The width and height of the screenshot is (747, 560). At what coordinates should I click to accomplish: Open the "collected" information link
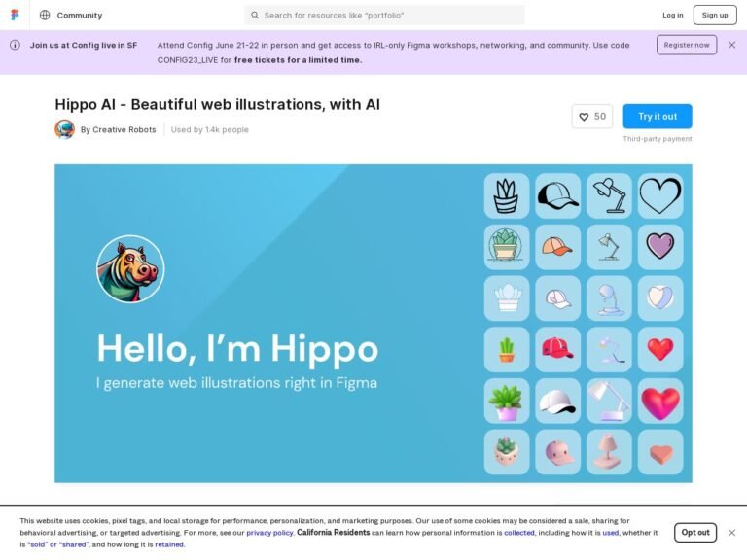pyautogui.click(x=519, y=533)
